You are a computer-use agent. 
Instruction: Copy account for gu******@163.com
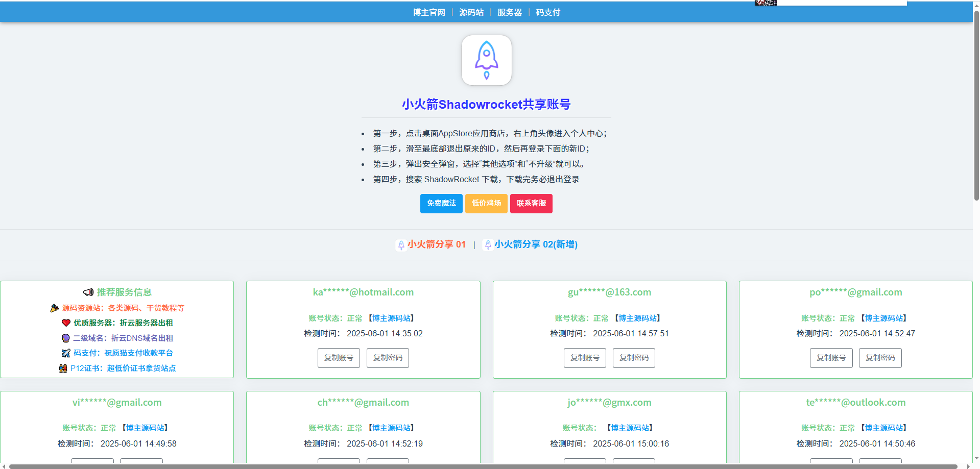585,358
